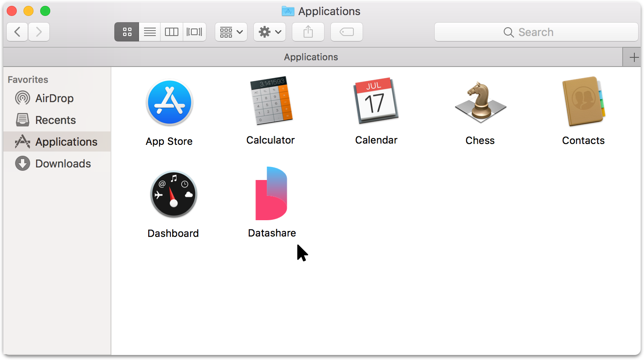
Task: Open a new Finder tab
Action: [x=634, y=57]
